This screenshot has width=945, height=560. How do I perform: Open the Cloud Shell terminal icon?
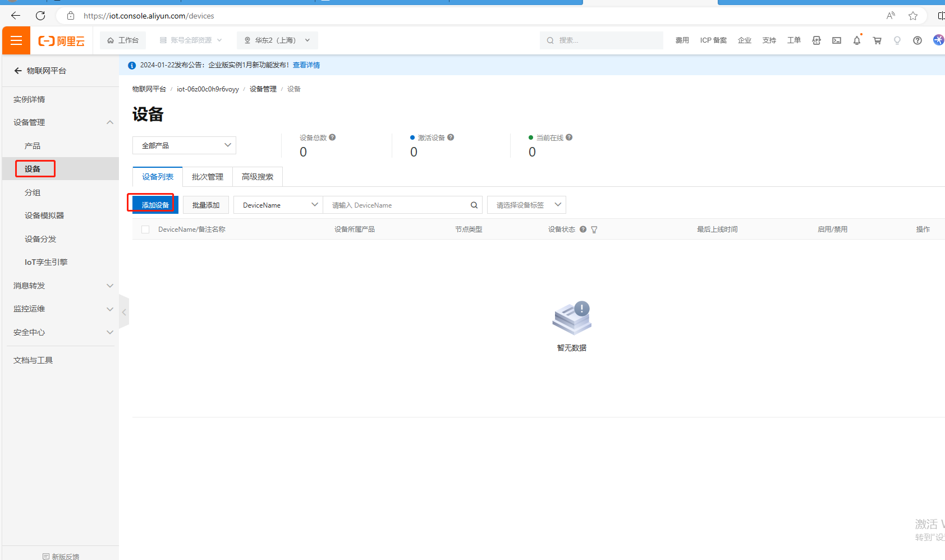836,40
